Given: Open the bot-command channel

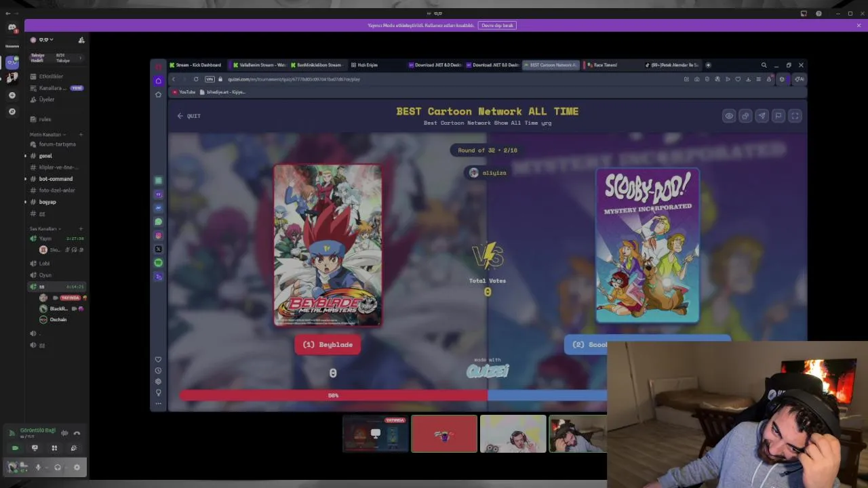Looking at the screenshot, I should [x=56, y=179].
